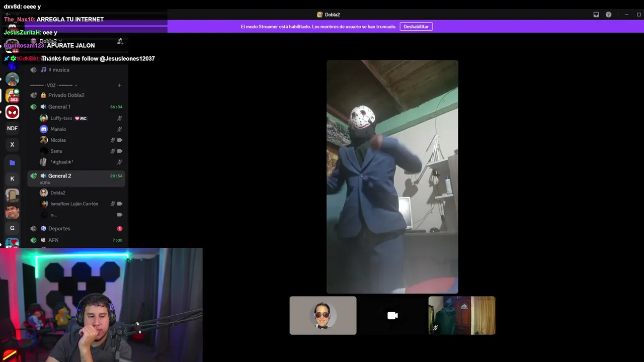Join the Privado Dobla2 locked channel
The image size is (644, 362).
coord(76,95)
